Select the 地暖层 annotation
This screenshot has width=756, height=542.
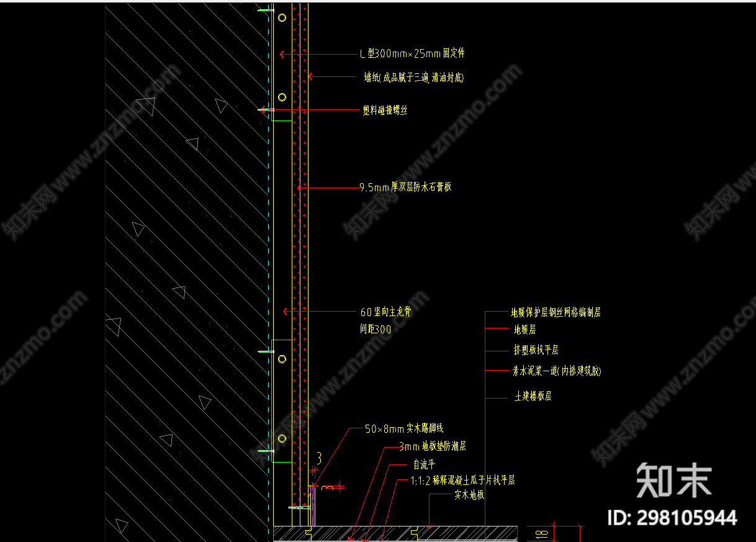[524, 330]
